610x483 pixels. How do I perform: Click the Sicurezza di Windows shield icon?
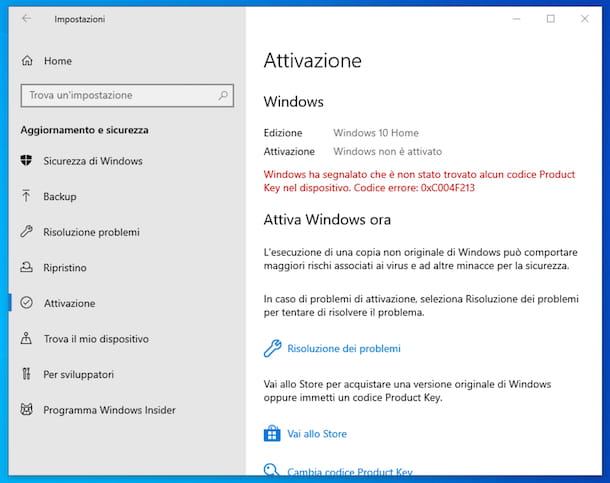26,160
